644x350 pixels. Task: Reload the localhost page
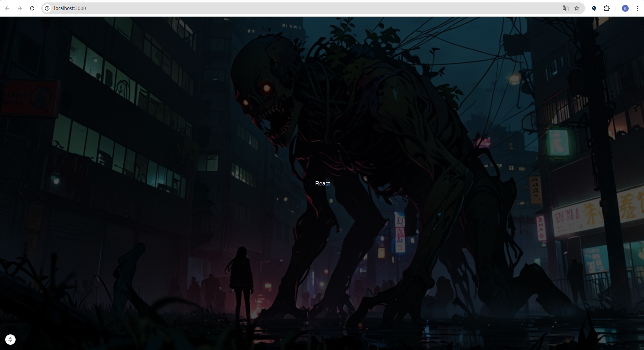32,8
